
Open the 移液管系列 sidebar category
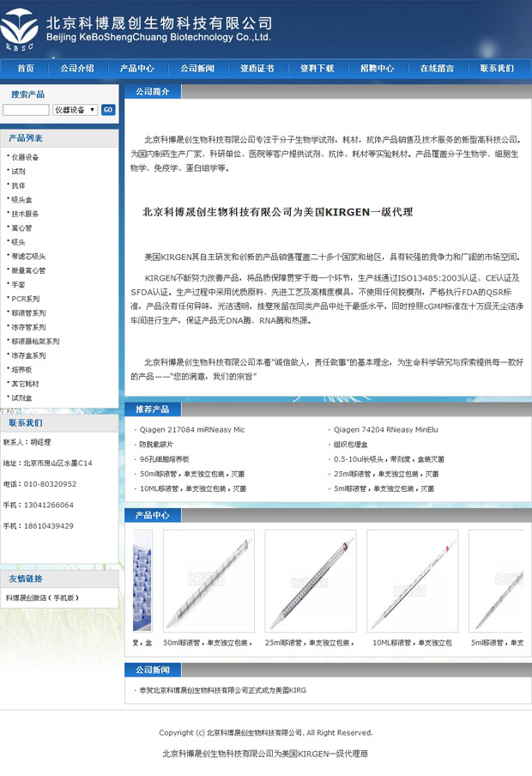[x=28, y=313]
